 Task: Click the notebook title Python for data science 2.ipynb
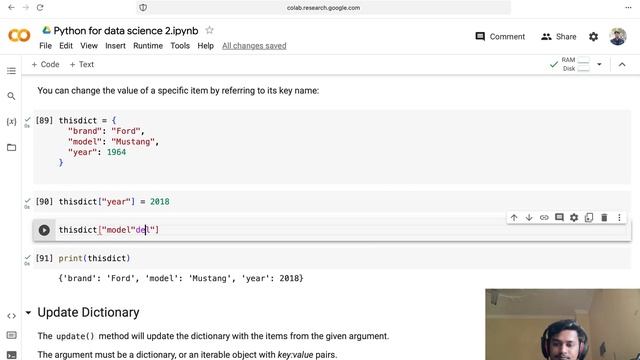(126, 31)
